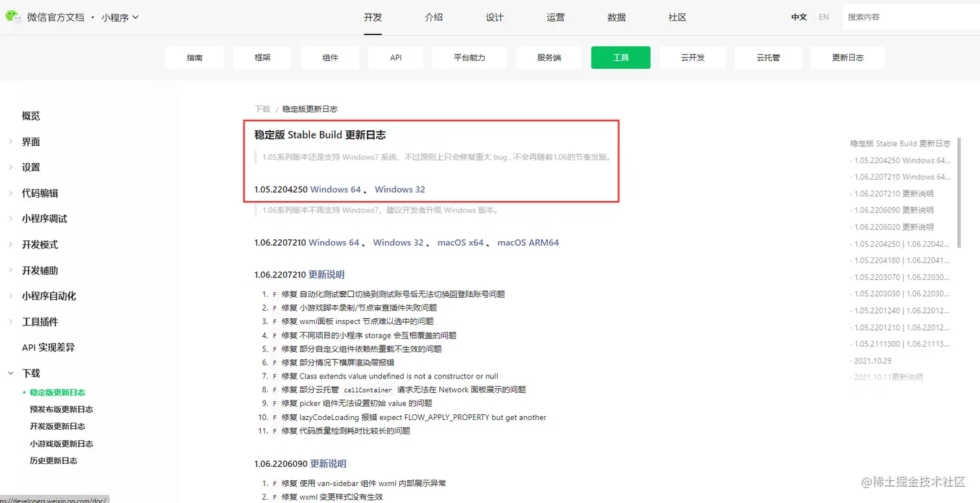Open the 更新日志 sub-navigation button

(848, 58)
